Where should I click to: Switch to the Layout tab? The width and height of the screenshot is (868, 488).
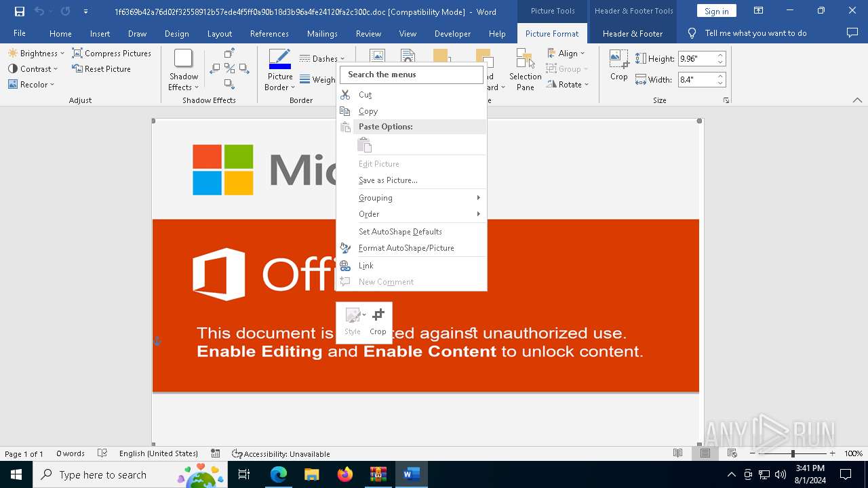219,33
